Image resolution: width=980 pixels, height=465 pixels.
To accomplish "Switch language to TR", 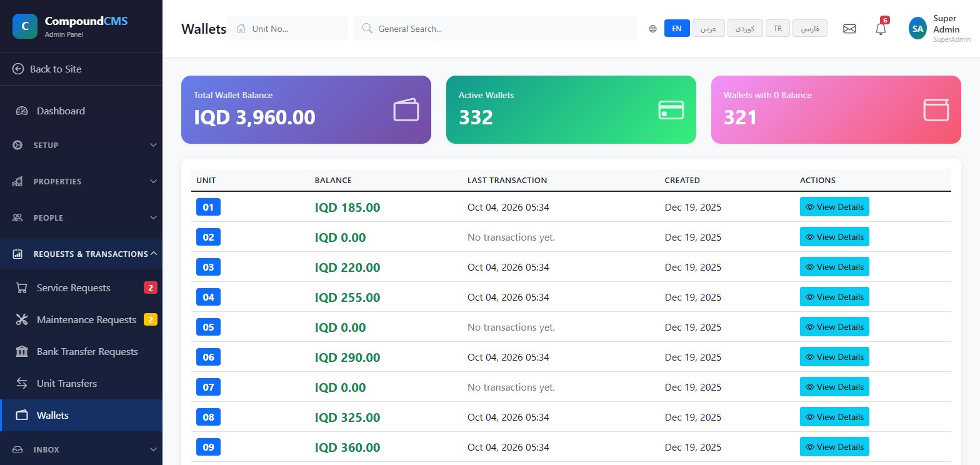I will coord(777,29).
